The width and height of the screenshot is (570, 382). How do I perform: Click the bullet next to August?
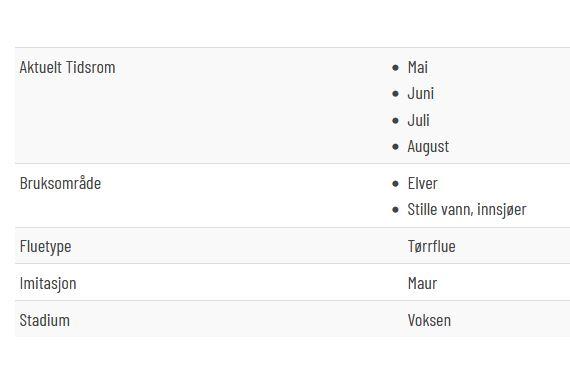(x=396, y=147)
